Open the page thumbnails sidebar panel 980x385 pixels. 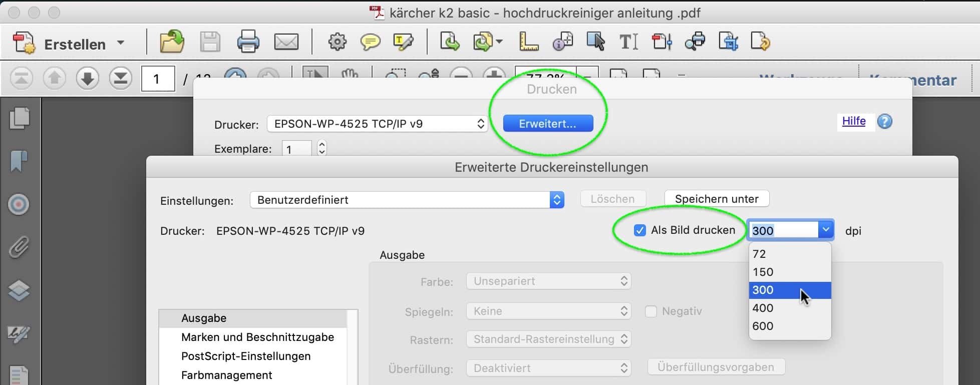pyautogui.click(x=19, y=119)
